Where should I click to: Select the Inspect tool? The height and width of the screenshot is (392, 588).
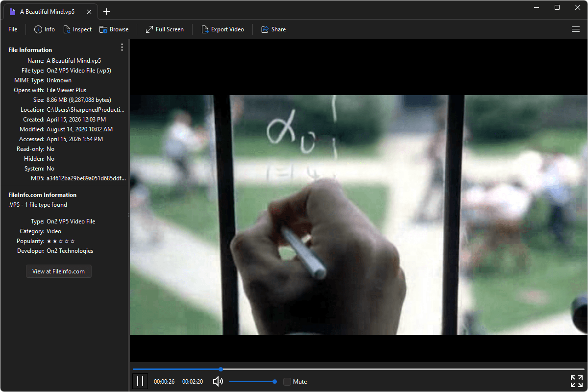[77, 29]
